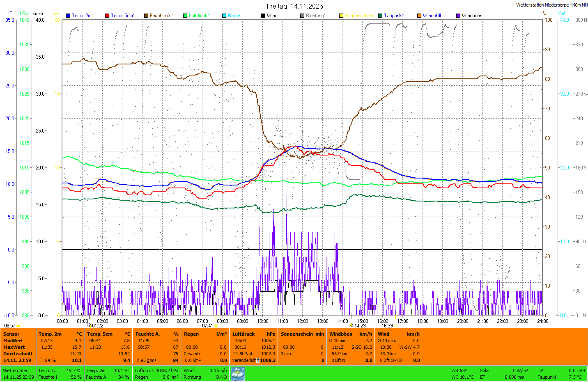Click the blue Temp. 2m legend square
Screen dimensions: 588x382
click(x=68, y=16)
